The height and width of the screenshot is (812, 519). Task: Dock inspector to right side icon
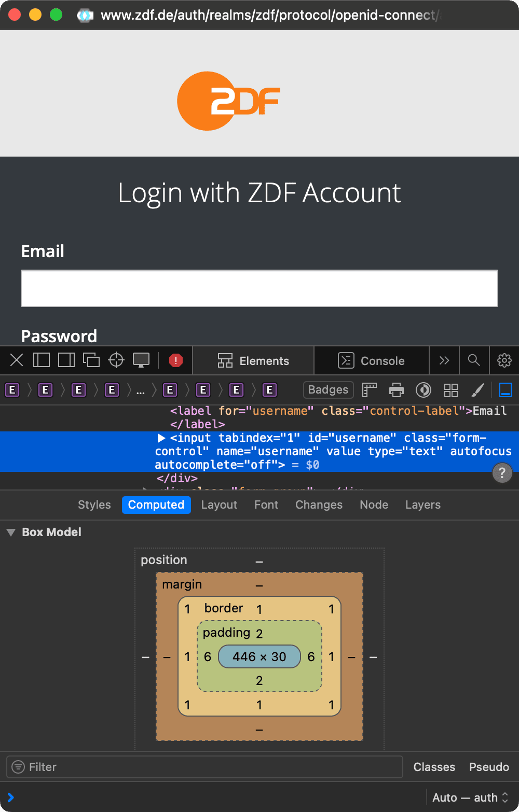click(66, 360)
